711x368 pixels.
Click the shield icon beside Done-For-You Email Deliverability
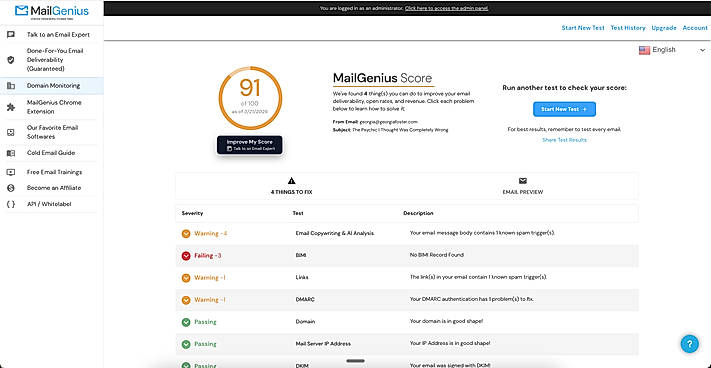pyautogui.click(x=11, y=60)
